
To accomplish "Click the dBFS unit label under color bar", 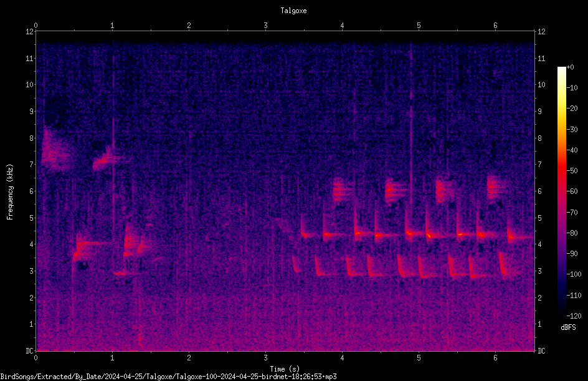I will click(568, 327).
